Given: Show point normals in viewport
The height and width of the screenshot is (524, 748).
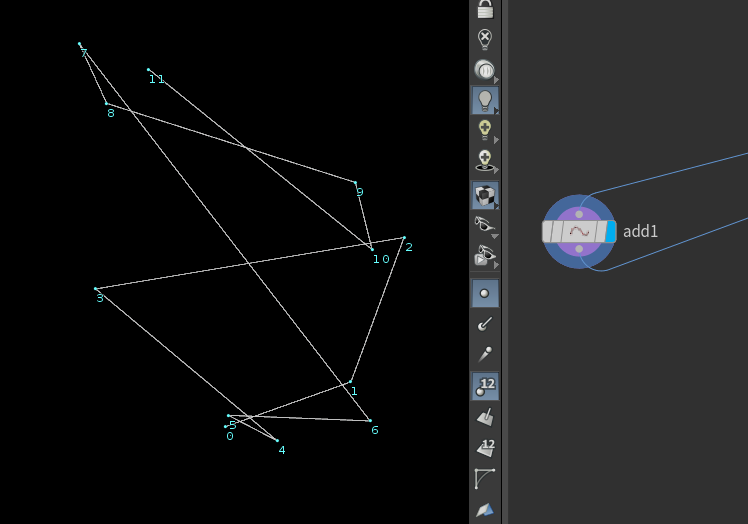Looking at the screenshot, I should click(x=485, y=325).
